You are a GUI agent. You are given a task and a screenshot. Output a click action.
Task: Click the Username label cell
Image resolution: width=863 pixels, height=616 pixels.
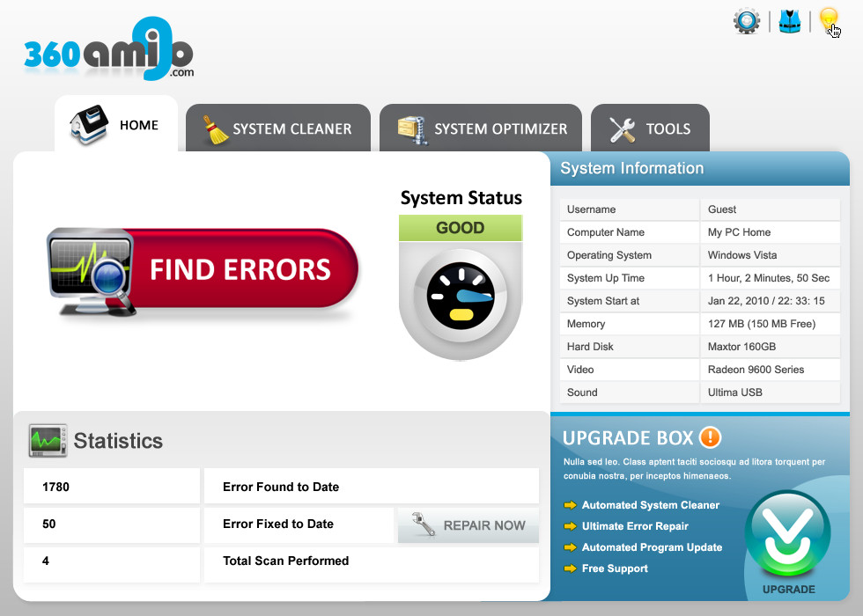click(630, 209)
